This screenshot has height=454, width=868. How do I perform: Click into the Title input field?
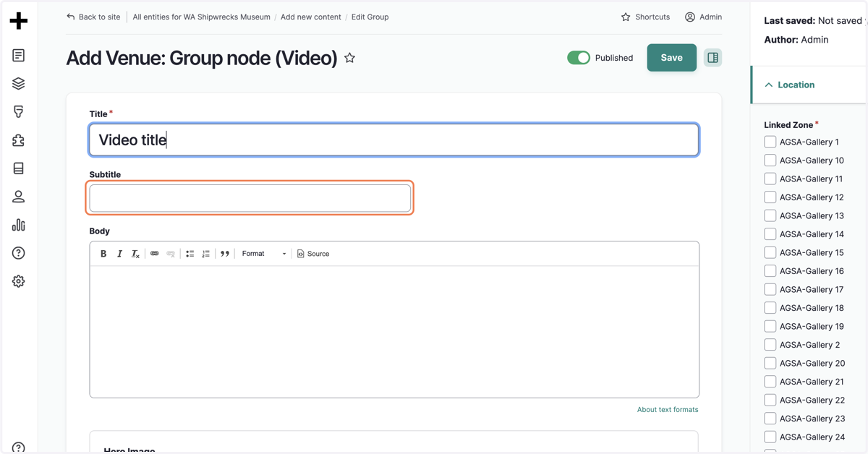(x=394, y=140)
